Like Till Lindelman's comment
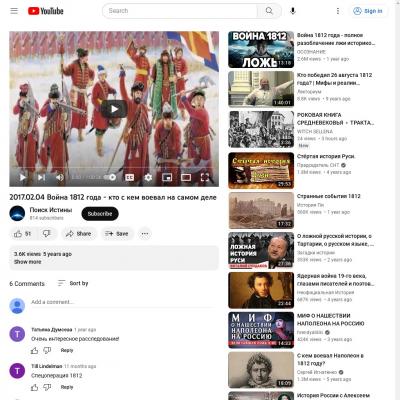400x400 pixels. pyautogui.click(x=34, y=387)
